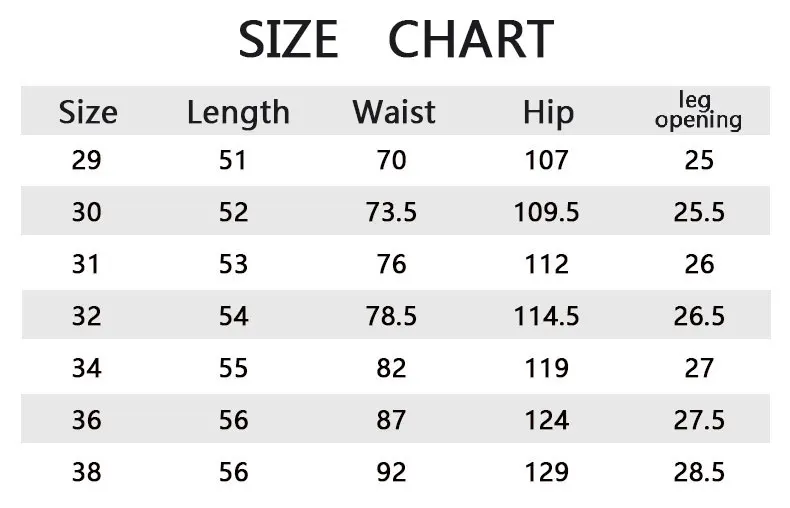Click the Length column header
Image resolution: width=790 pixels, height=508 pixels.
(x=238, y=112)
